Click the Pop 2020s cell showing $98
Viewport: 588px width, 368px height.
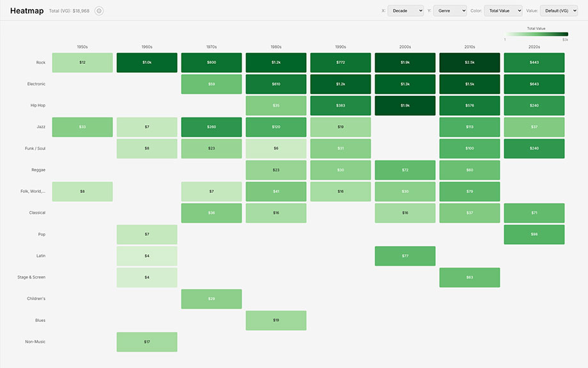point(534,234)
